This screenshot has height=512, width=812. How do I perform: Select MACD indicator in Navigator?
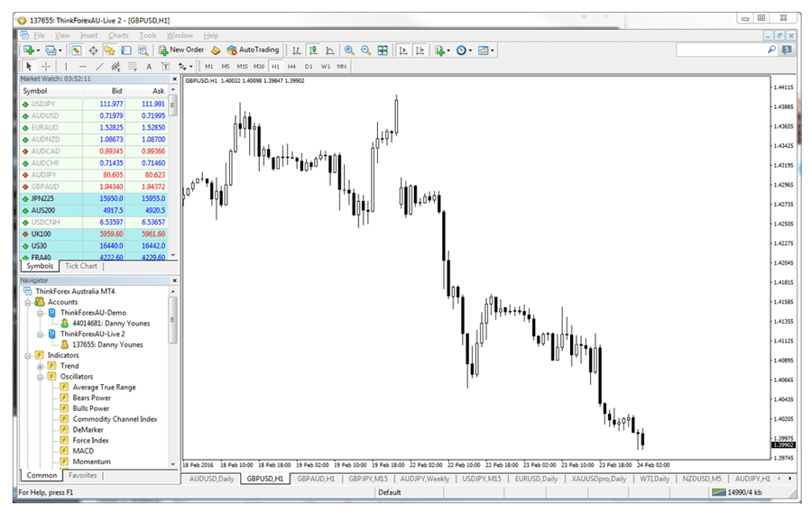coord(83,451)
